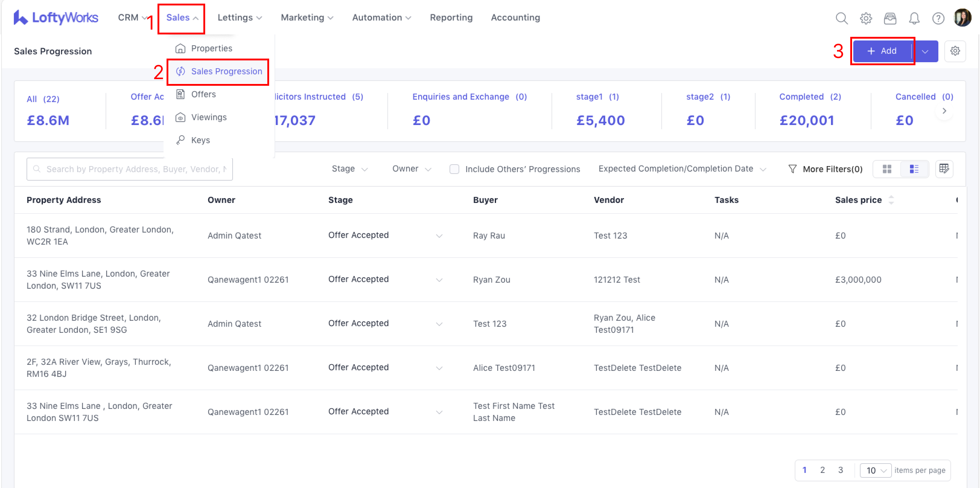Viewport: 980px width, 488px height.
Task: Open More Filters
Action: coord(825,169)
